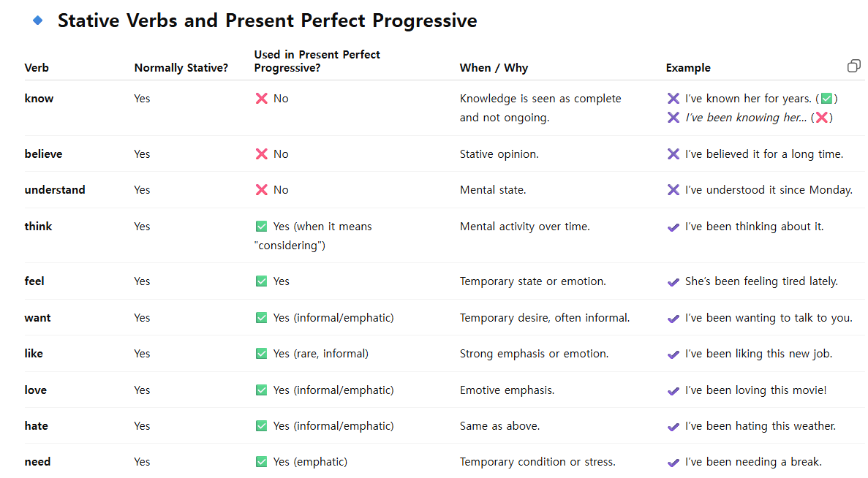Click the 'Example' column header
Image resolution: width=868 pixels, height=478 pixels.
688,68
